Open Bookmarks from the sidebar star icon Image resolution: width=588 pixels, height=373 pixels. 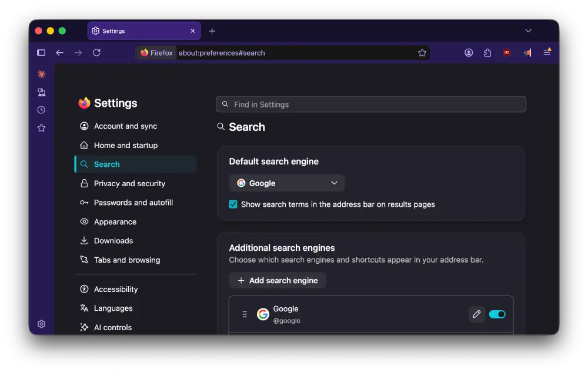click(x=42, y=128)
